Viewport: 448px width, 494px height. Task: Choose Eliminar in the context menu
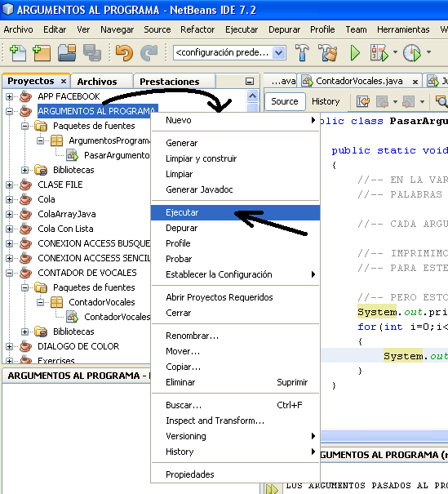tap(236, 382)
